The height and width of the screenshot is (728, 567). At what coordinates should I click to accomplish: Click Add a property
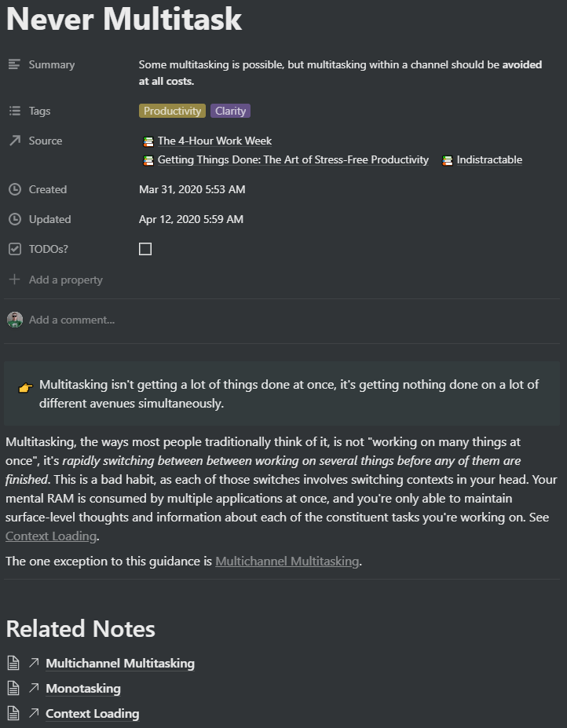point(65,280)
